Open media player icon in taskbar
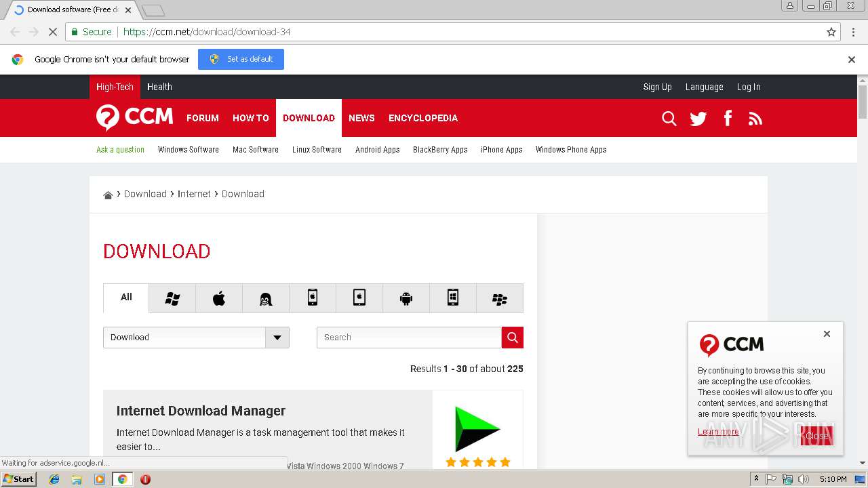The height and width of the screenshot is (488, 868). 100,479
